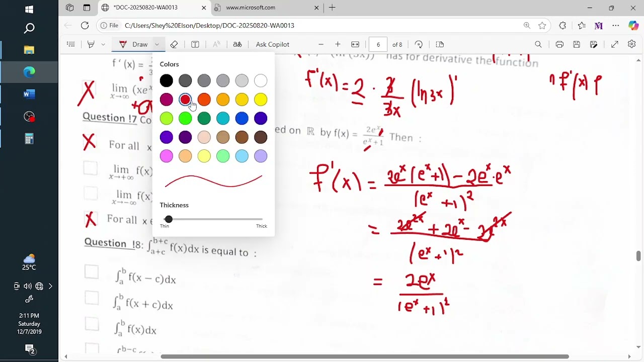This screenshot has width=644, height=362.
Task: Switch to the DOC-20250820-WA0013 tab
Action: [154, 8]
